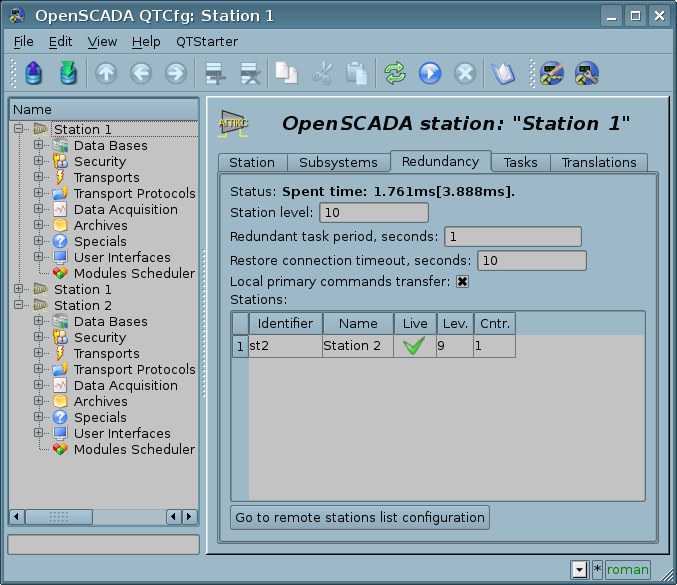Image resolution: width=677 pixels, height=585 pixels.
Task: Open the dropdown arrow in the status bar
Action: pos(578,570)
